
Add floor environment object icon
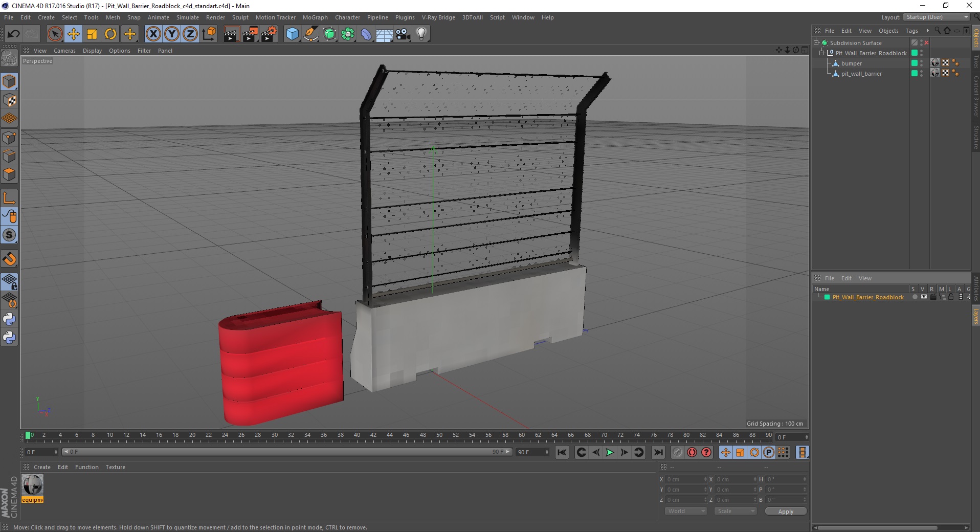(x=385, y=34)
